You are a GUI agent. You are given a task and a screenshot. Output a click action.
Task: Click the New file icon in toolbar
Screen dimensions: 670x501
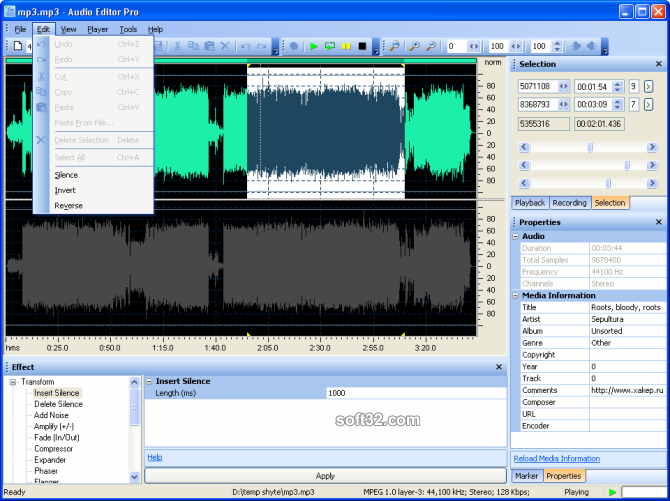[x=17, y=46]
